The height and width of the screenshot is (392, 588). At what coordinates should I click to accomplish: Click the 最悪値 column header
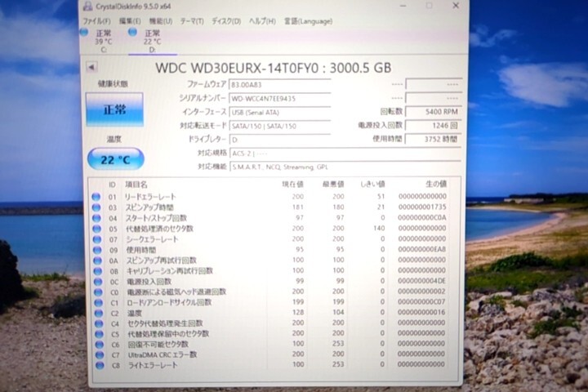tap(333, 185)
